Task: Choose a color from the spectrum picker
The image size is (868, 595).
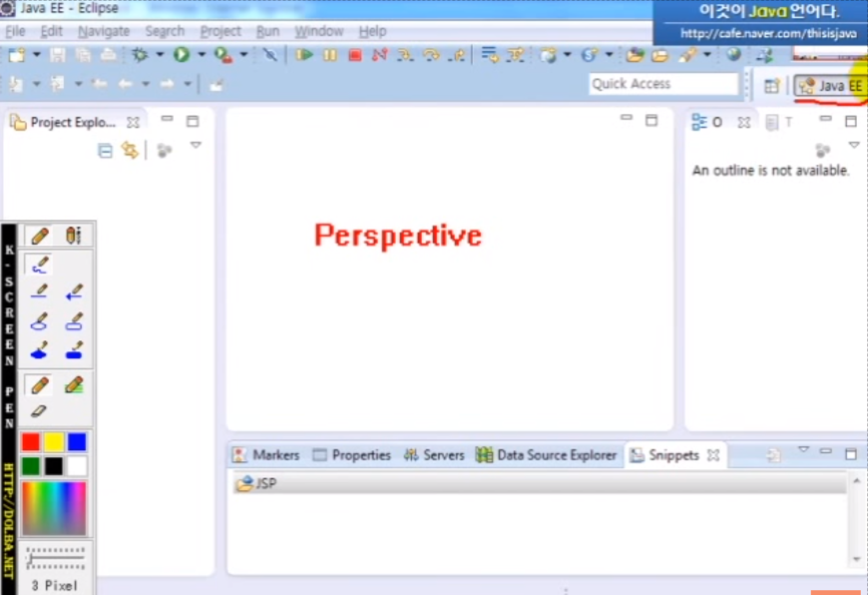Action: [54, 508]
